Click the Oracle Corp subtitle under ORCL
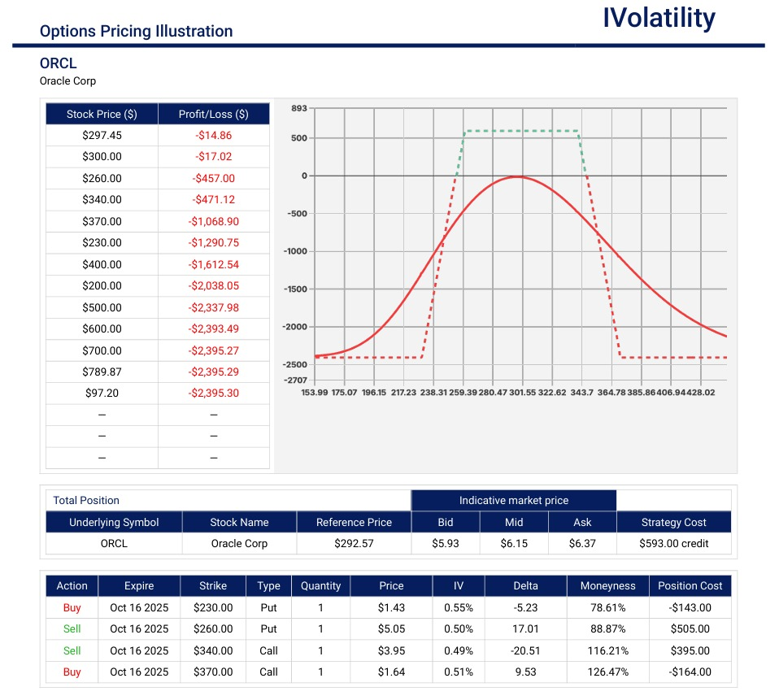This screenshot has width=779, height=700. [x=67, y=81]
